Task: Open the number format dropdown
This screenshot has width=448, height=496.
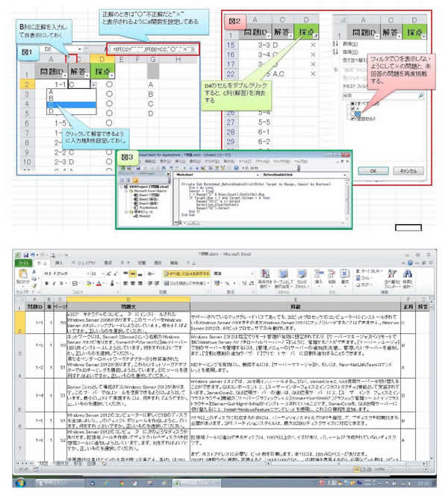Action: click(252, 273)
